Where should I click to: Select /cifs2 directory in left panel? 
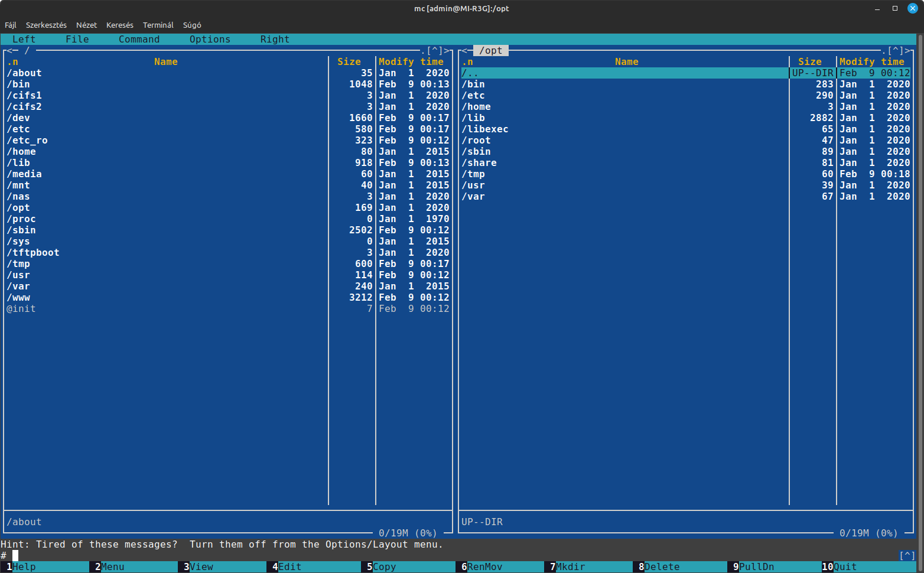click(x=228, y=106)
